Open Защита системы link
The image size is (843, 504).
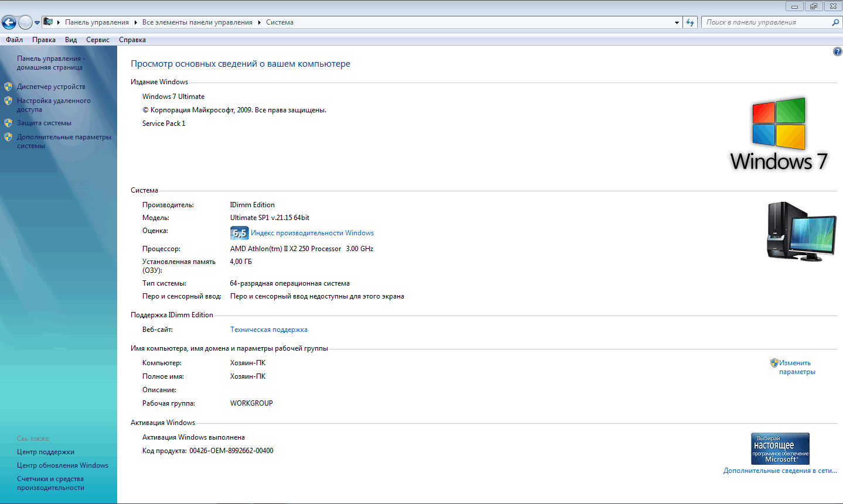tap(44, 123)
